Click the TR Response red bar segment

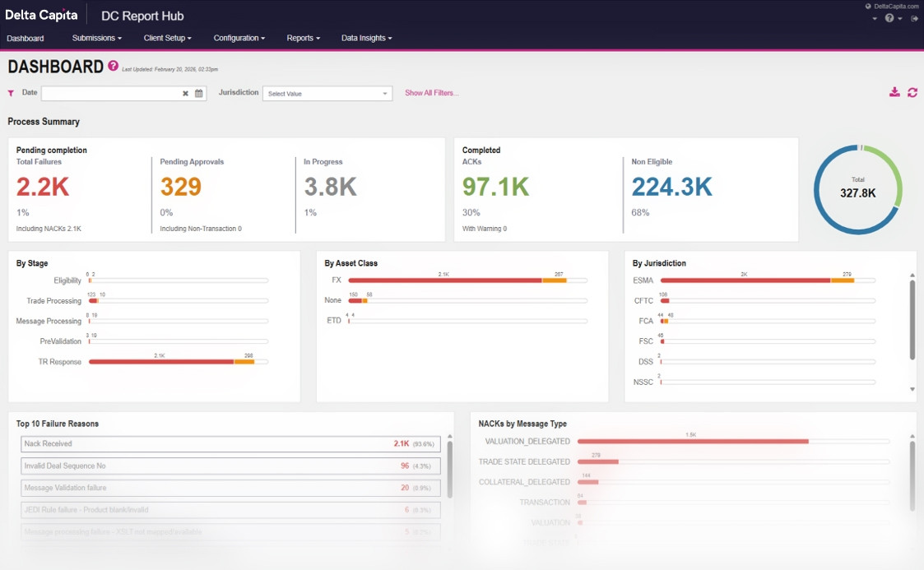point(160,362)
